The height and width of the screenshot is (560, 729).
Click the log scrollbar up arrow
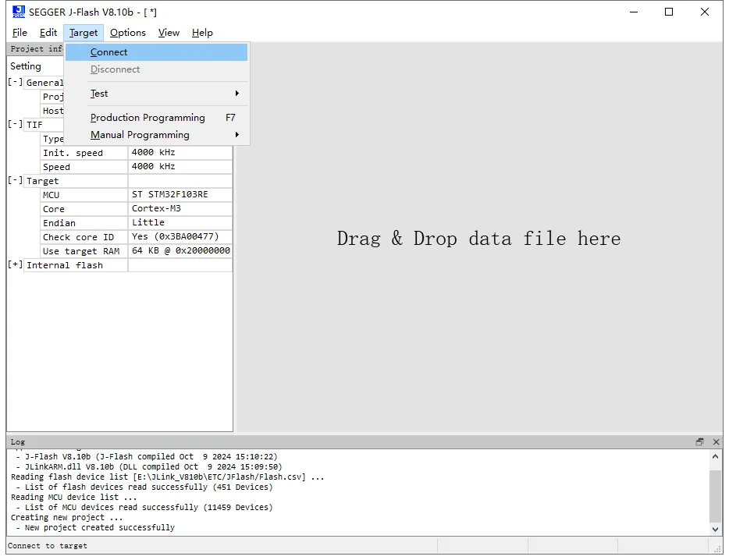(715, 456)
